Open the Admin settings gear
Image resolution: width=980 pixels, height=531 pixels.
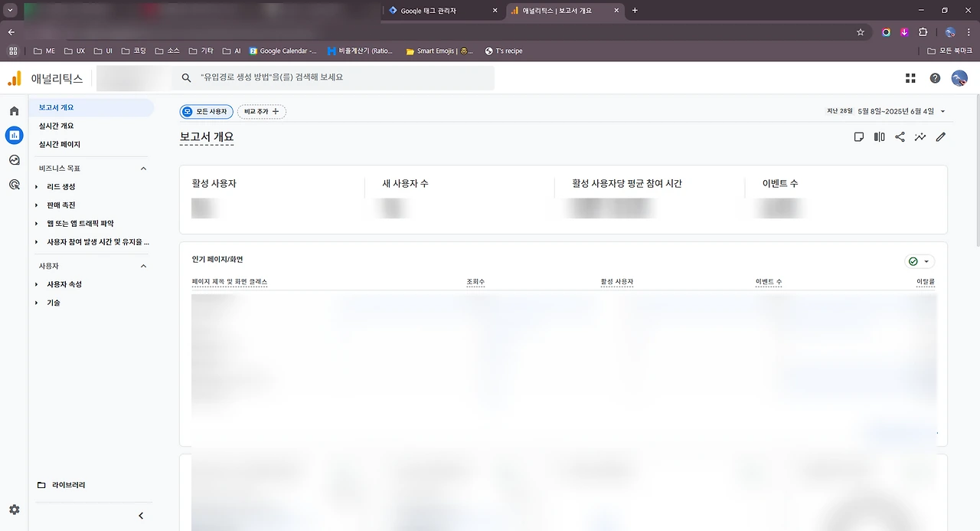click(14, 510)
